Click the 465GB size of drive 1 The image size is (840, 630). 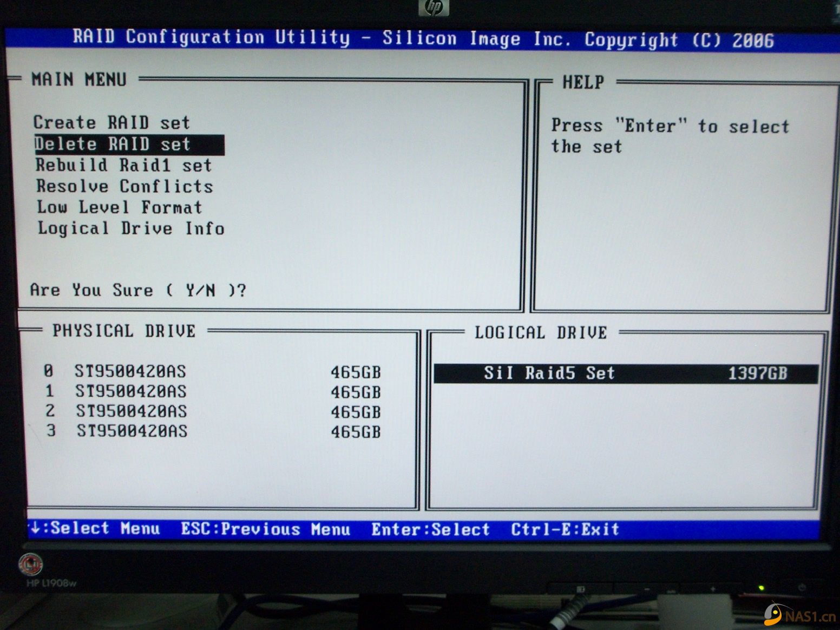pyautogui.click(x=356, y=392)
